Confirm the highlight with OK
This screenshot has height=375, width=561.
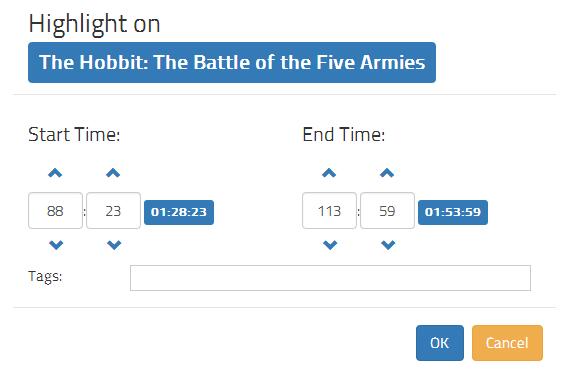click(440, 343)
